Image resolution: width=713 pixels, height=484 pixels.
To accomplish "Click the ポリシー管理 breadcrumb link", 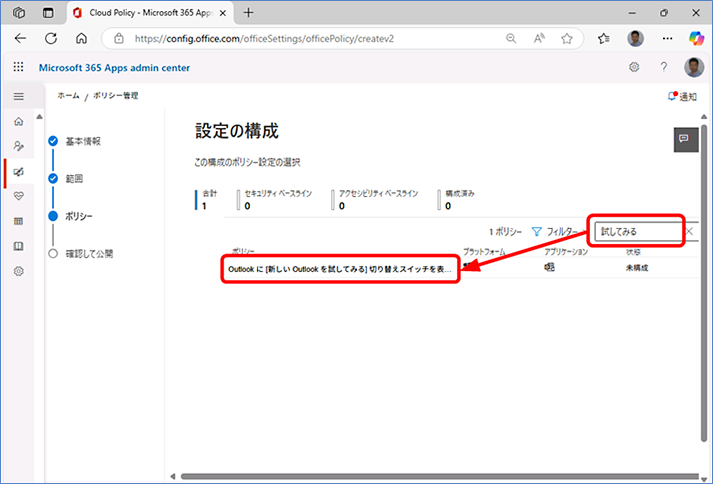I will (115, 96).
